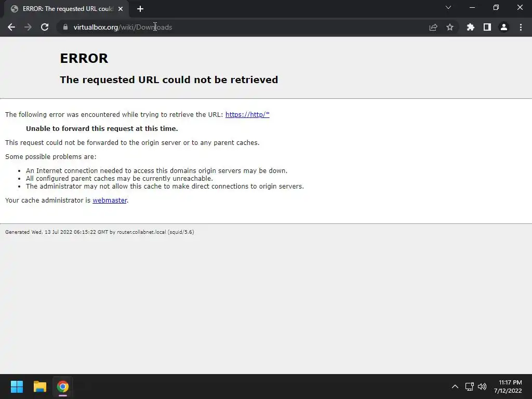Share this page using share icon

433,27
